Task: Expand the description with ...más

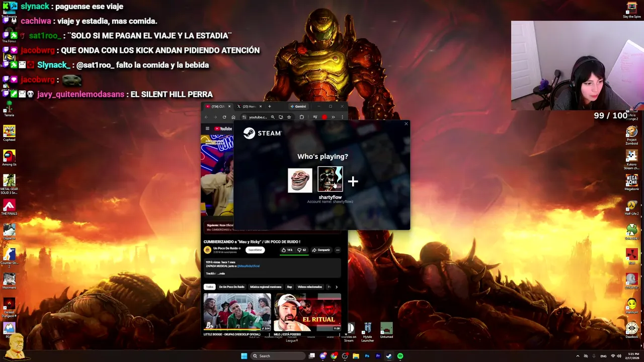Action: tap(221, 274)
